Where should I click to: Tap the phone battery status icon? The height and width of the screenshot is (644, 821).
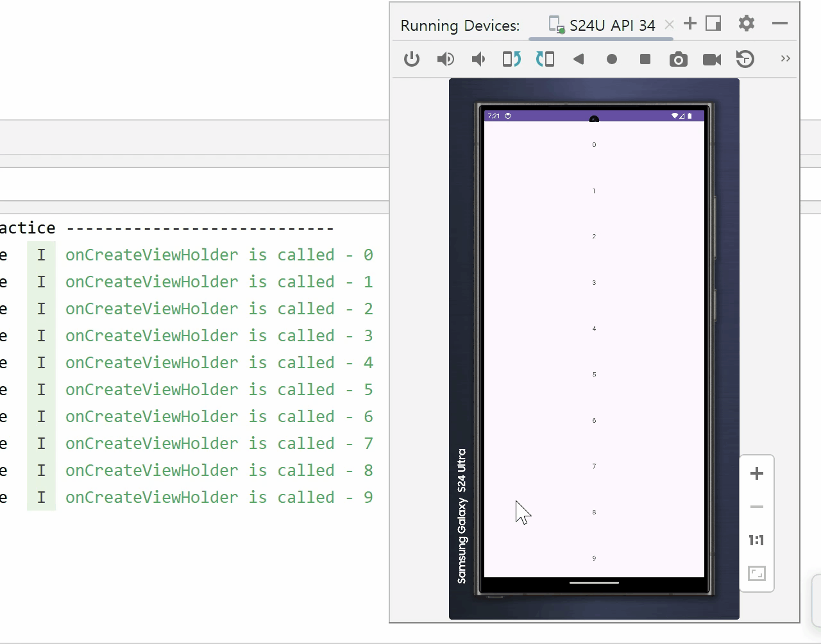(690, 116)
